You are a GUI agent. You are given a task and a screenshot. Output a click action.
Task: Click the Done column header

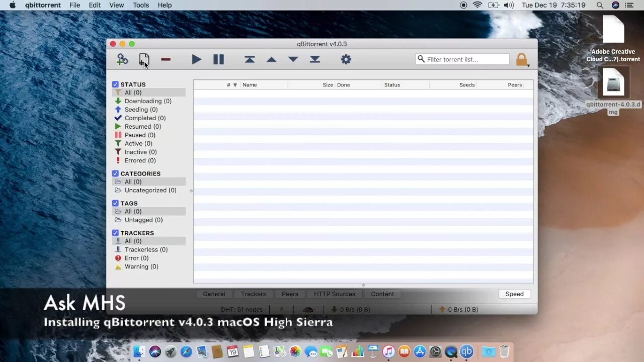(358, 85)
